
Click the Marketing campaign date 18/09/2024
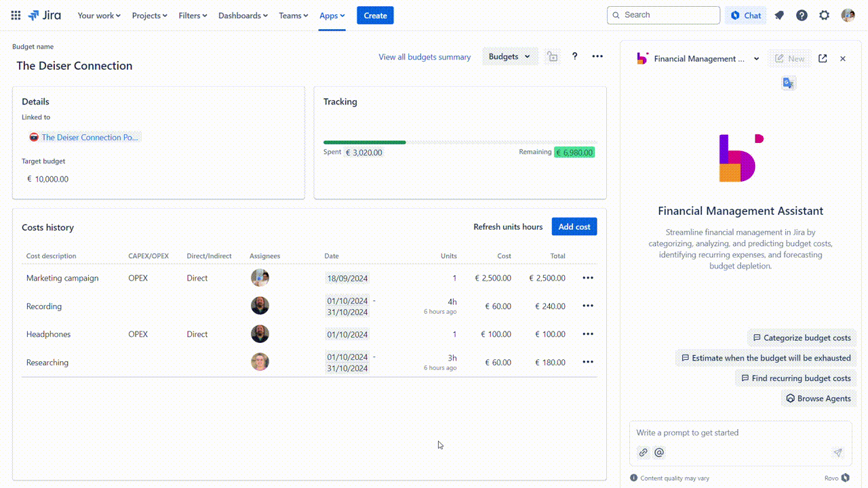coord(347,278)
